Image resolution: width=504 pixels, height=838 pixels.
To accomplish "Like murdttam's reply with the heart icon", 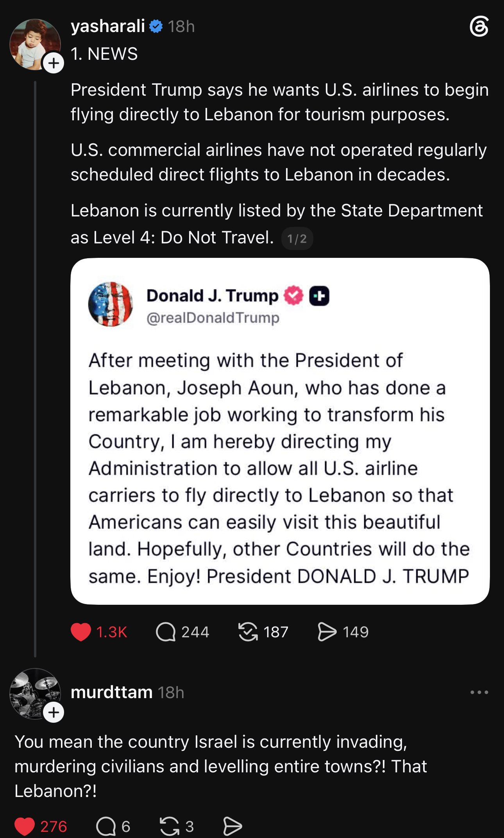I will [x=25, y=826].
